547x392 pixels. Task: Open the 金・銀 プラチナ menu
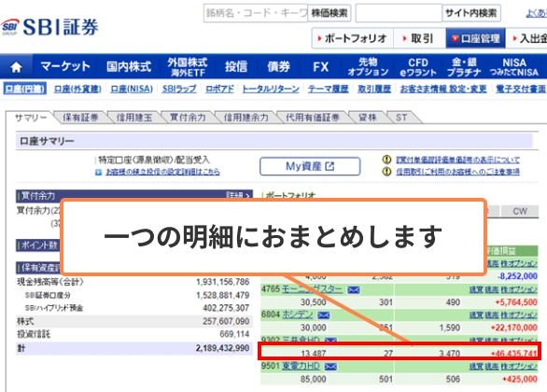(x=464, y=67)
